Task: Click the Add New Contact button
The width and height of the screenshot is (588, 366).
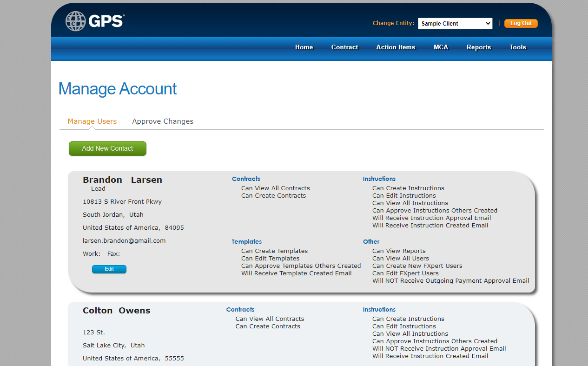Action: point(107,148)
